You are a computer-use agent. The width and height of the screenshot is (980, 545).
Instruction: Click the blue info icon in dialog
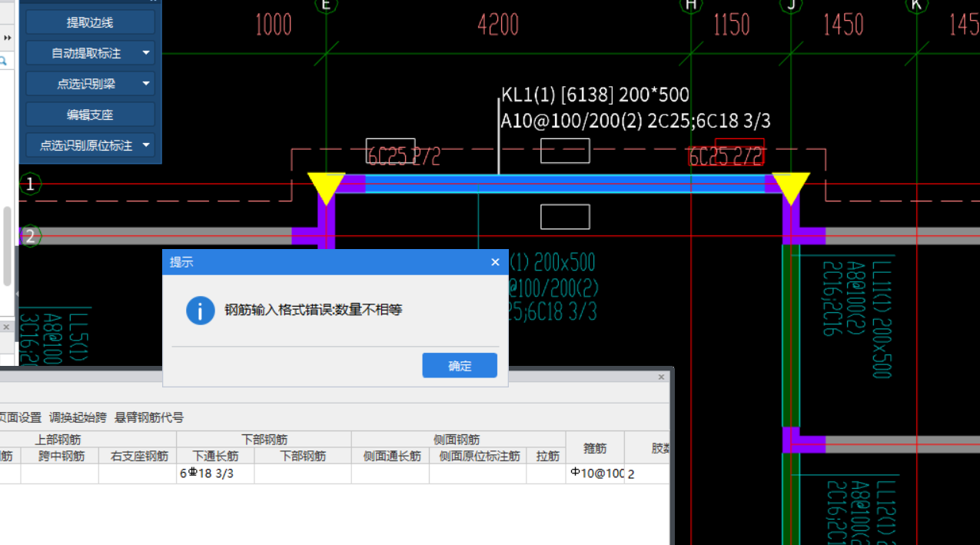tap(201, 311)
